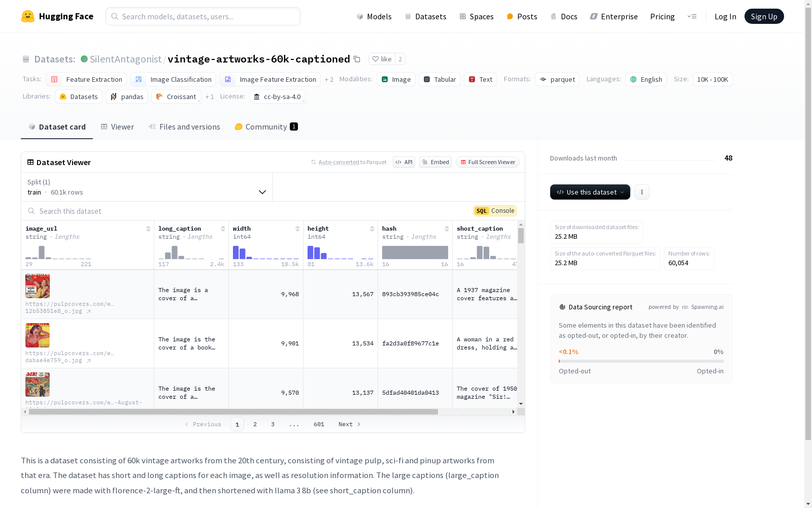Open Posts in the navbar
This screenshot has height=508, width=812.
(522, 16)
